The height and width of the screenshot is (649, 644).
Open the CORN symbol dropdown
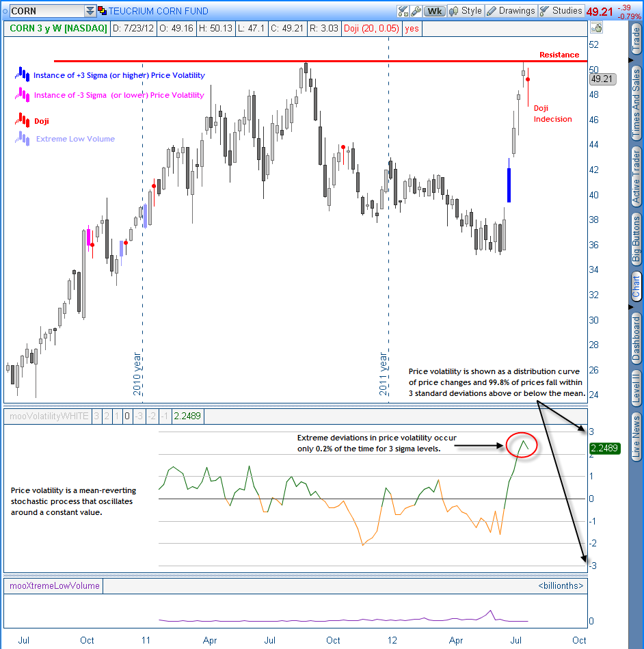90,10
